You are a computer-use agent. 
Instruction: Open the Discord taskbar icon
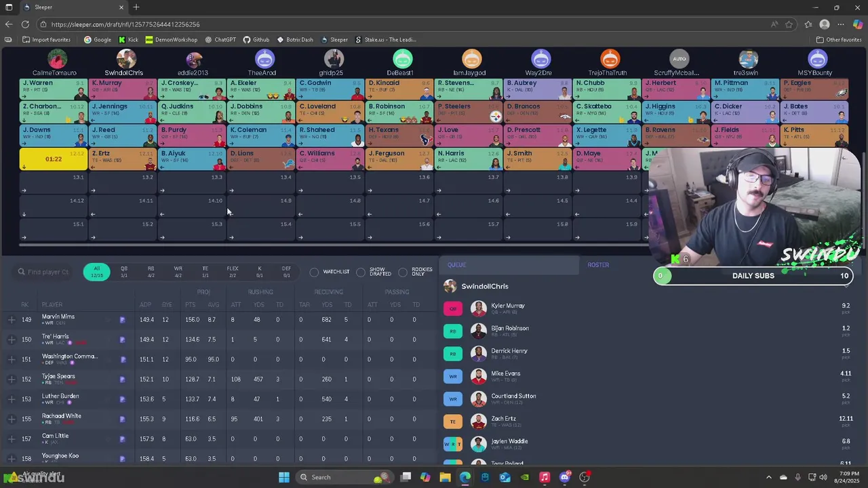click(565, 477)
